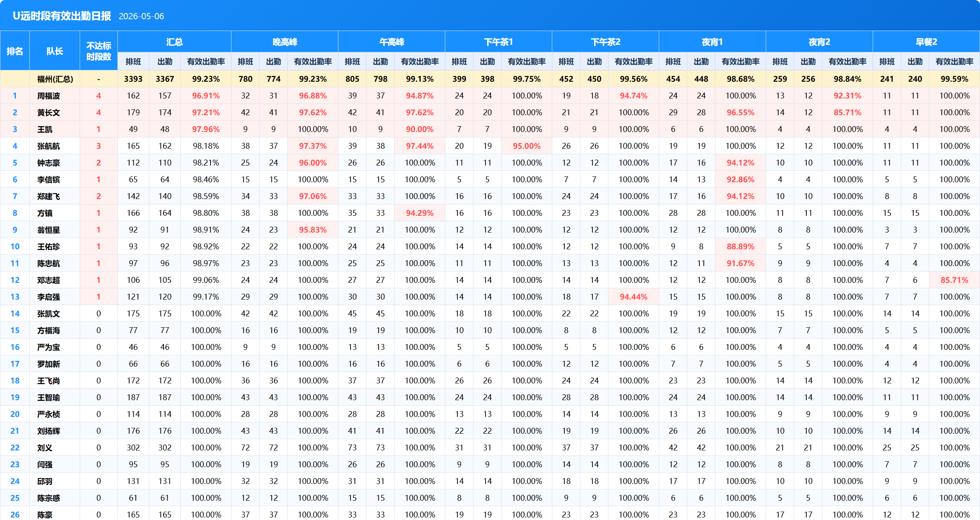Select the 夜宵2 group header
This screenshot has height=520, width=980.
pyautogui.click(x=819, y=42)
